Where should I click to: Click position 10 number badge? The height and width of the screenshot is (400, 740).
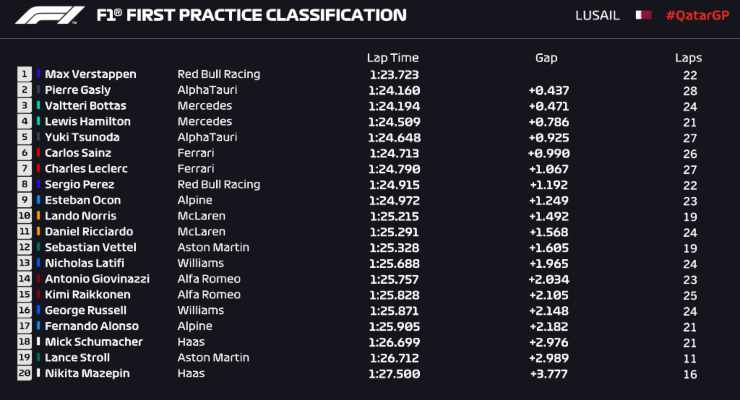(25, 216)
